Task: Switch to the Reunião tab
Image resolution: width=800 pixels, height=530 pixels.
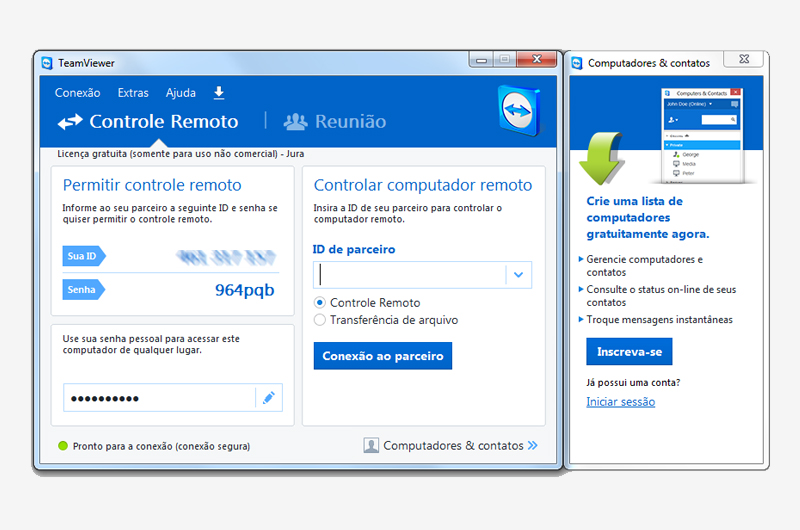Action: (335, 121)
